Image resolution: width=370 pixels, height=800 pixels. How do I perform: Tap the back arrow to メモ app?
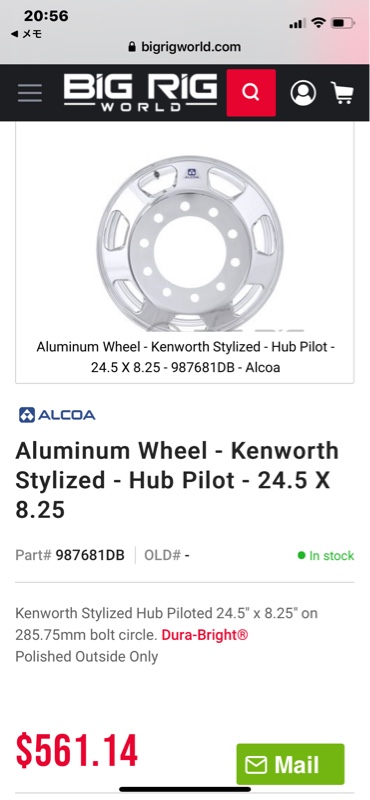(x=26, y=35)
